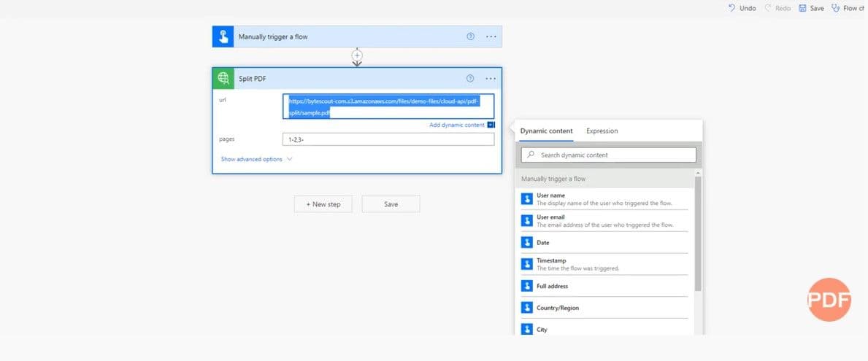Screen dimensions: 868x361
Task: Click the green Split PDF globe icon
Action: pos(223,79)
